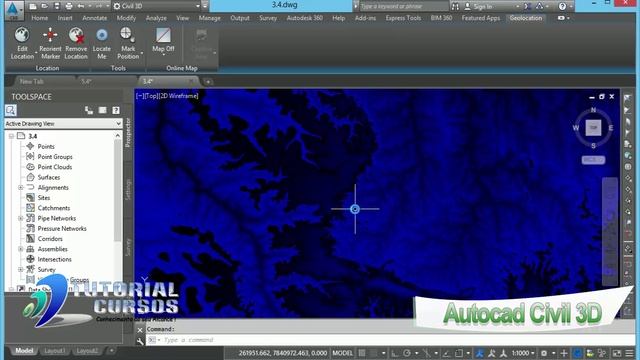Open the Home ribbon tab
This screenshot has width=640, height=360.
(40, 18)
